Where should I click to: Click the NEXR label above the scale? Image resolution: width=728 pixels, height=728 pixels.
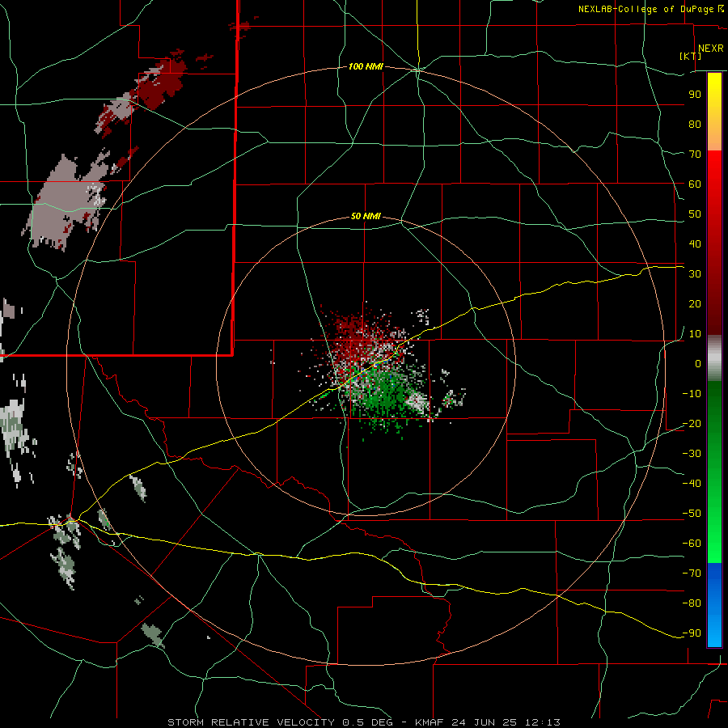click(x=710, y=49)
